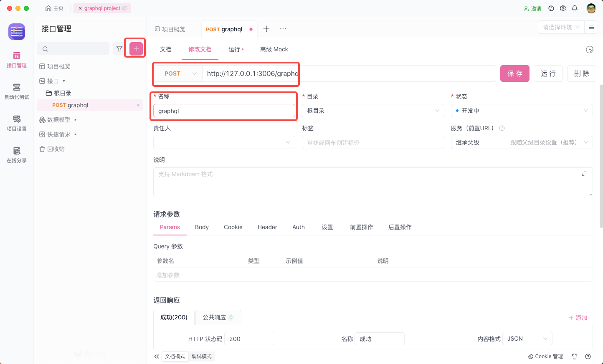Open the notification bell
Image resolution: width=603 pixels, height=364 pixels.
tap(575, 8)
